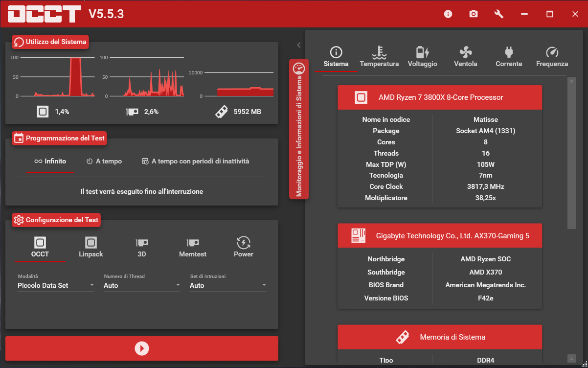
Task: Choose A tempo test scheduling
Action: tap(104, 161)
